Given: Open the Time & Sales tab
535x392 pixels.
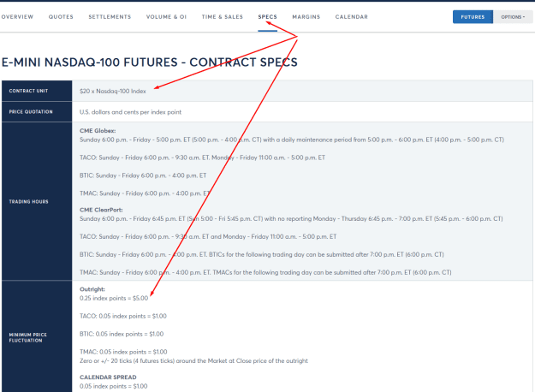Looking at the screenshot, I should [222, 17].
